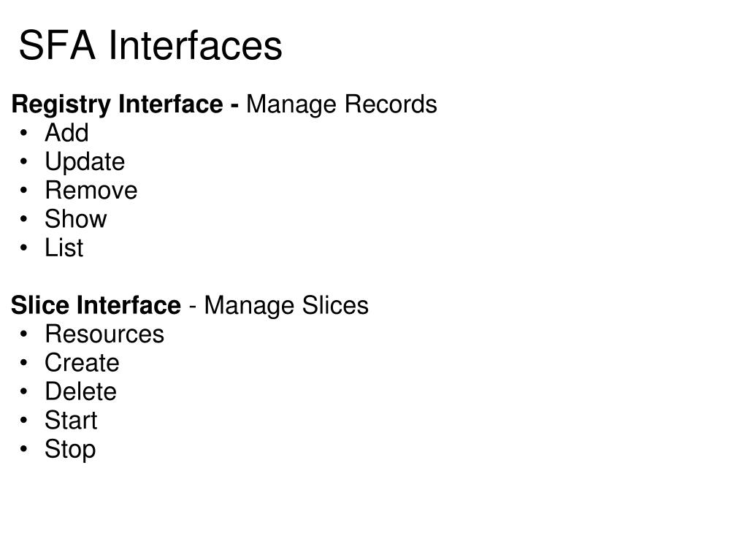Click the Delete bullet entry
The image size is (747, 560).
coord(80,391)
